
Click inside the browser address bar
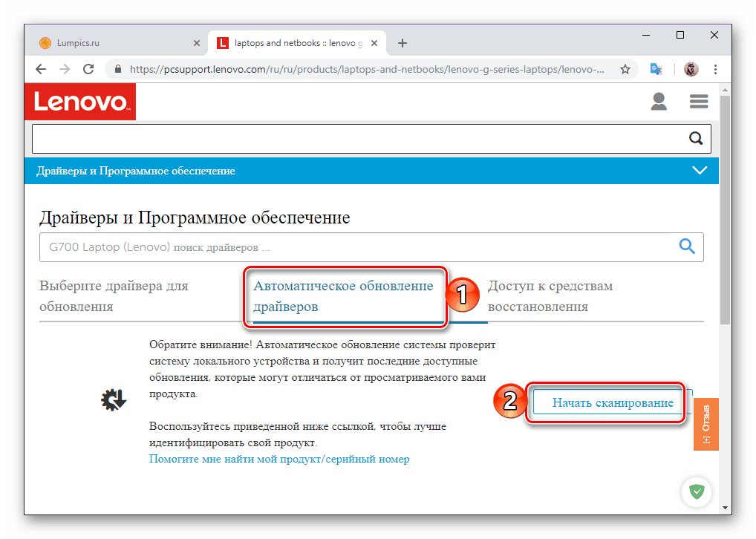334,68
